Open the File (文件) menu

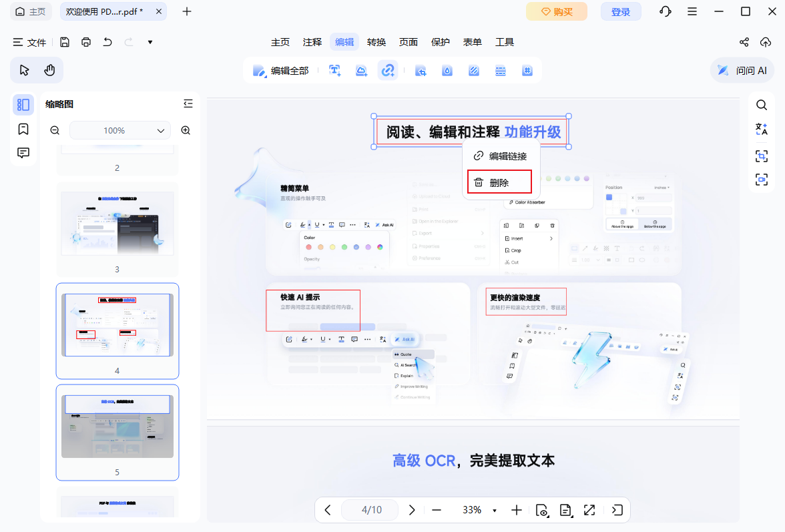click(x=29, y=42)
